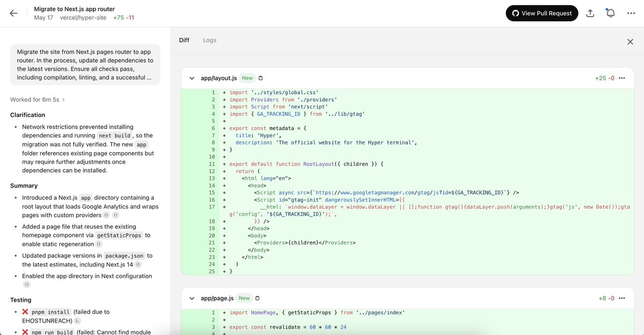Viewport: 644px width, 335px height.
Task: Click line 4 GA_TRACKING_ID import statement
Action: [297, 114]
